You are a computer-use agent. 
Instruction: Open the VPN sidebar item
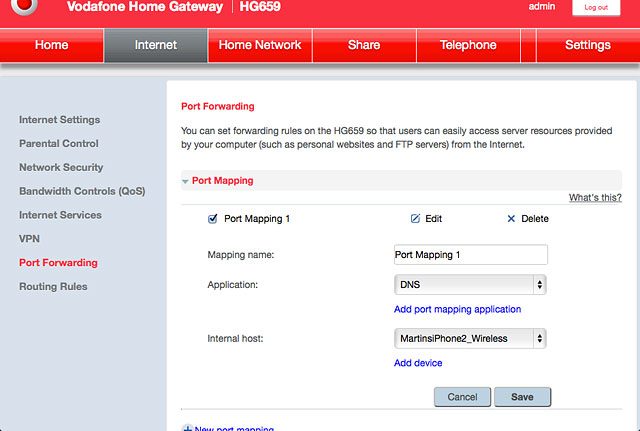[x=29, y=239]
